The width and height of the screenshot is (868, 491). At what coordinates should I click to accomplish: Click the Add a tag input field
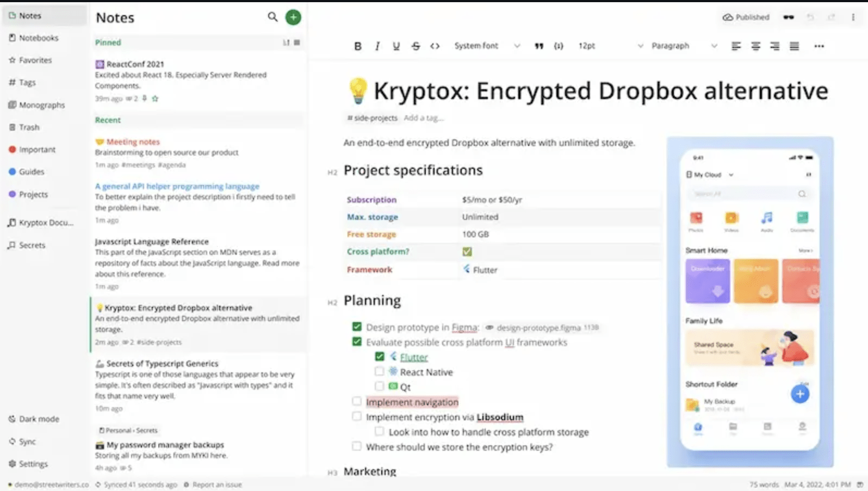(424, 118)
